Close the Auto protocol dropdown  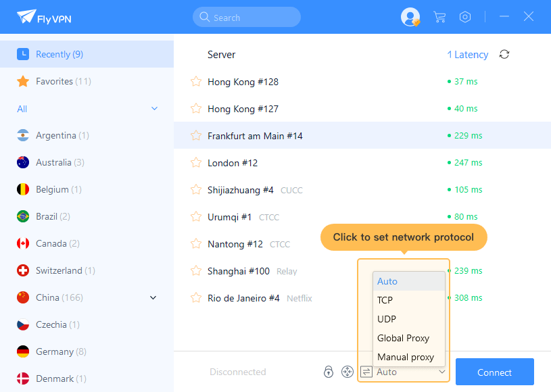coord(441,372)
